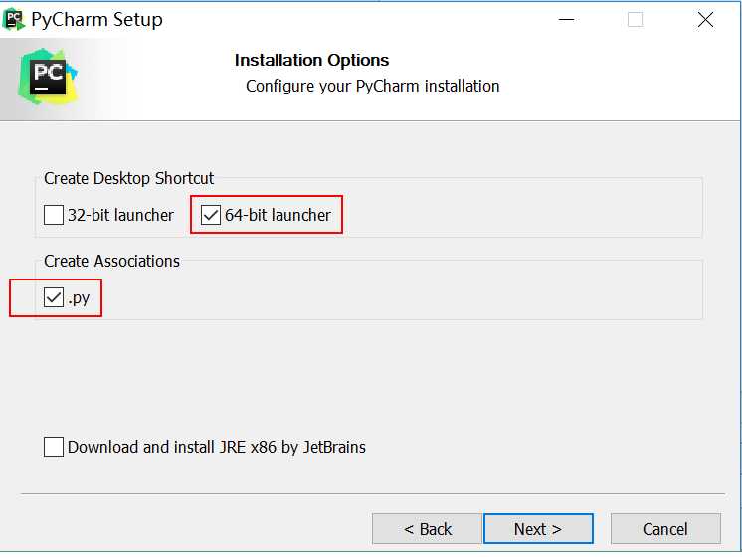Viewport: 742px width, 560px height.
Task: Click the disabled maximize window button
Action: point(635,20)
